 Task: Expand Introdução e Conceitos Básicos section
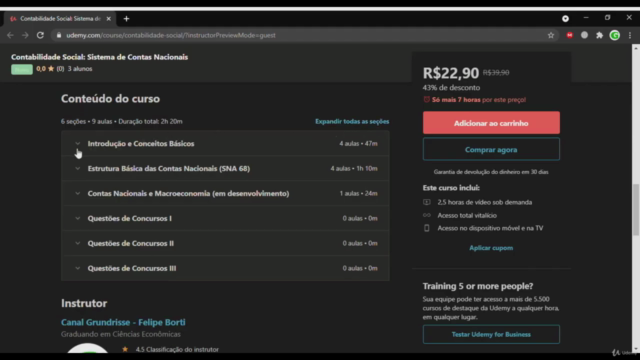pyautogui.click(x=225, y=144)
